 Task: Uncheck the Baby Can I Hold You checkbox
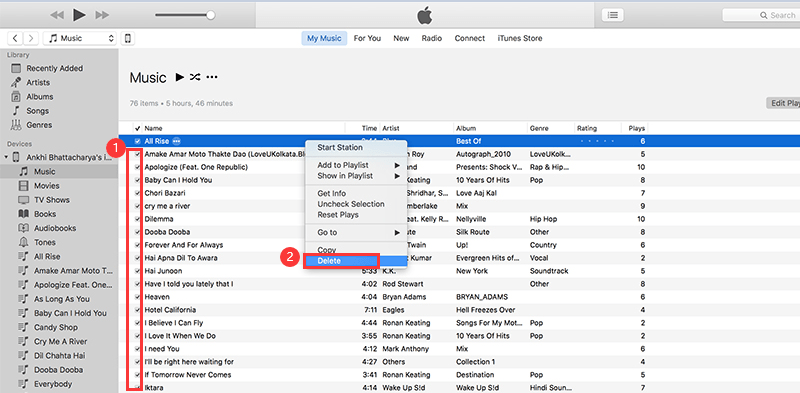pos(137,180)
